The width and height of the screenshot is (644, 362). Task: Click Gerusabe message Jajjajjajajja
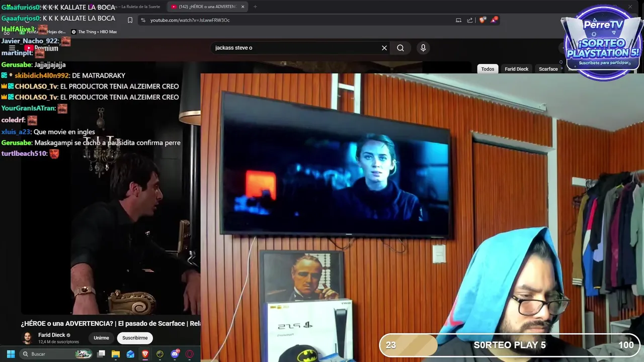pos(34,65)
